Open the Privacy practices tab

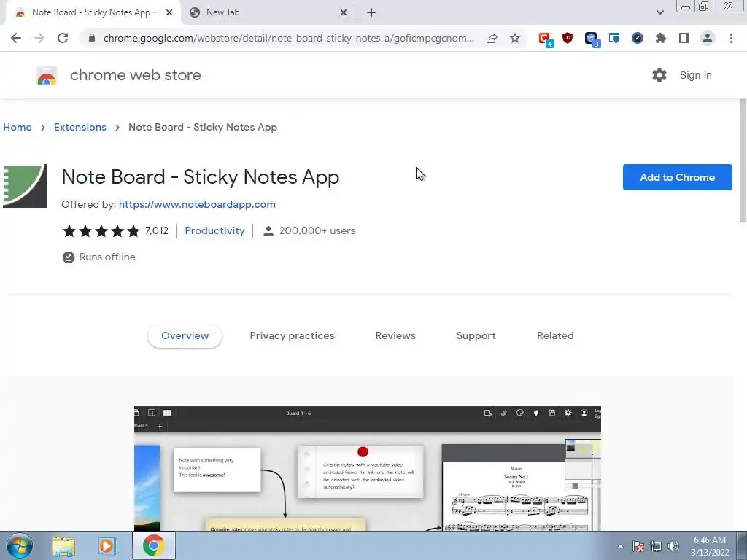tap(292, 335)
